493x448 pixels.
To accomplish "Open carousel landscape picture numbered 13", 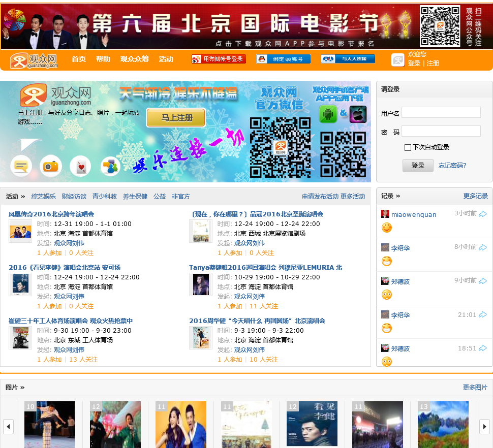I will click(x=443, y=424).
